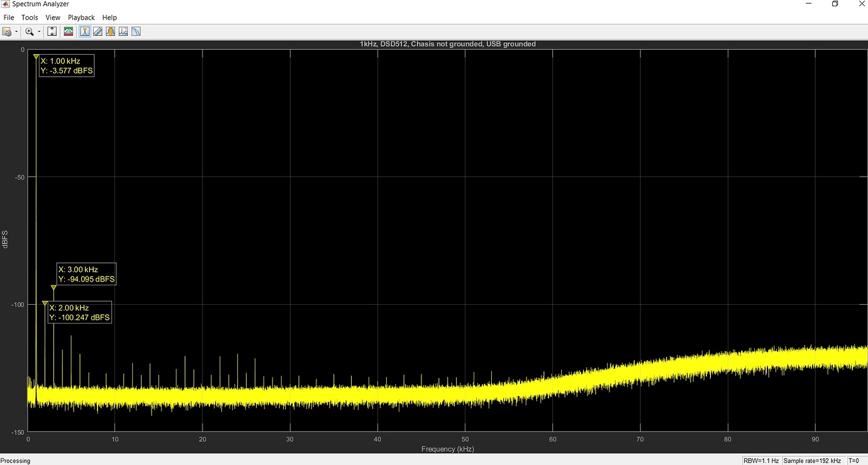
Task: Click the MATLAB logo in title bar
Action: click(x=6, y=4)
